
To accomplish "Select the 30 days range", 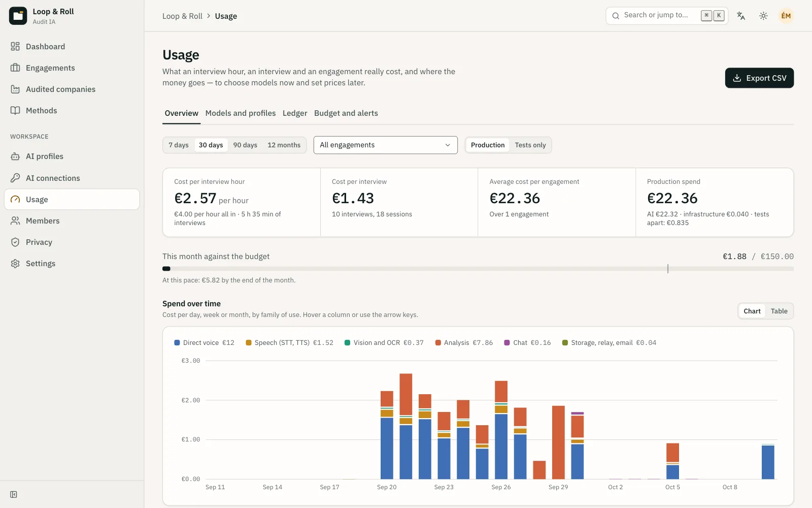I will tap(211, 145).
